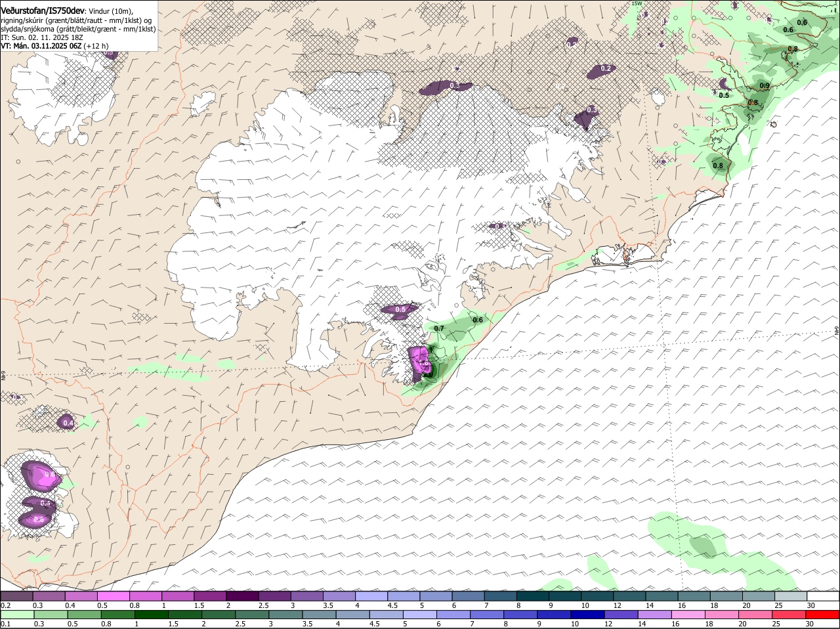
Task: Pick the pink lower swatch starting at 18
Action: pos(722,615)
